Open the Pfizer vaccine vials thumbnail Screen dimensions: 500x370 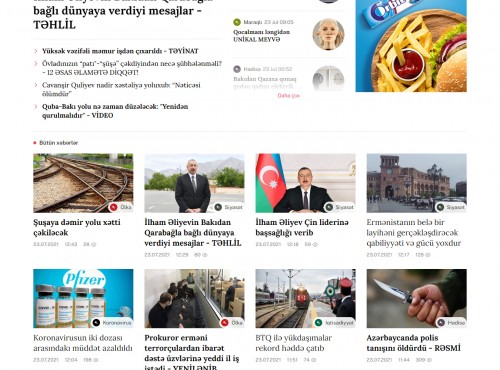point(83,298)
